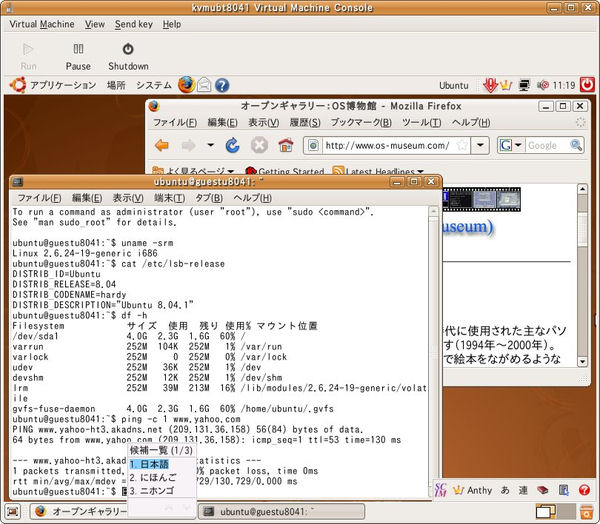Open the URL history dropdown arrow
The height and width of the screenshot is (524, 600).
(x=481, y=146)
